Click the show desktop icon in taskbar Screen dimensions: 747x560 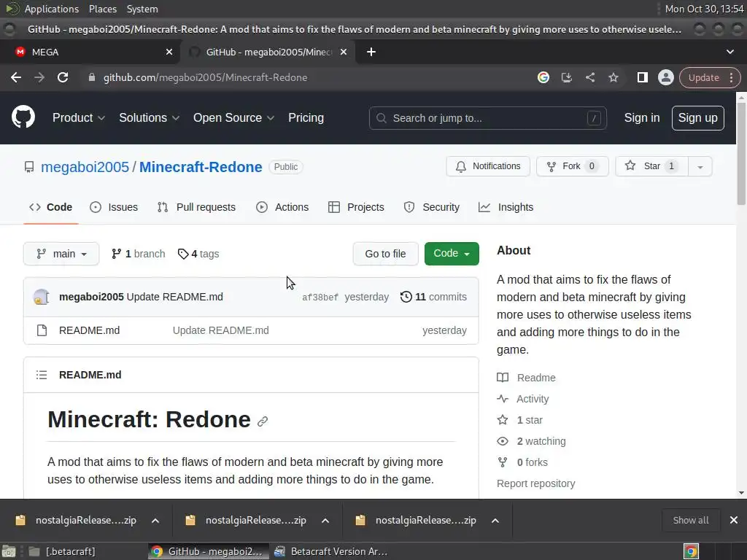9,551
